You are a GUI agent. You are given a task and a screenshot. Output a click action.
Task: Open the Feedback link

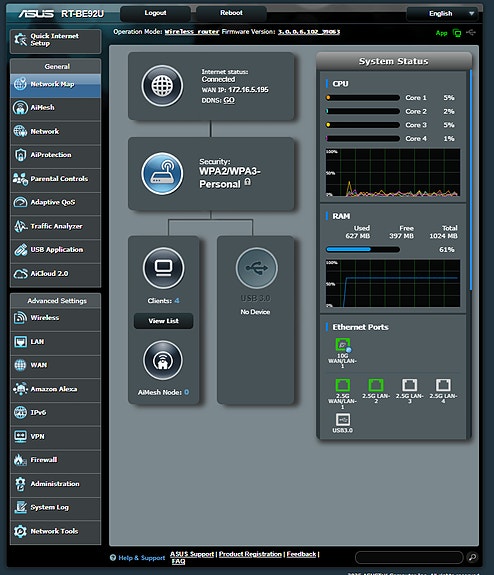click(301, 554)
